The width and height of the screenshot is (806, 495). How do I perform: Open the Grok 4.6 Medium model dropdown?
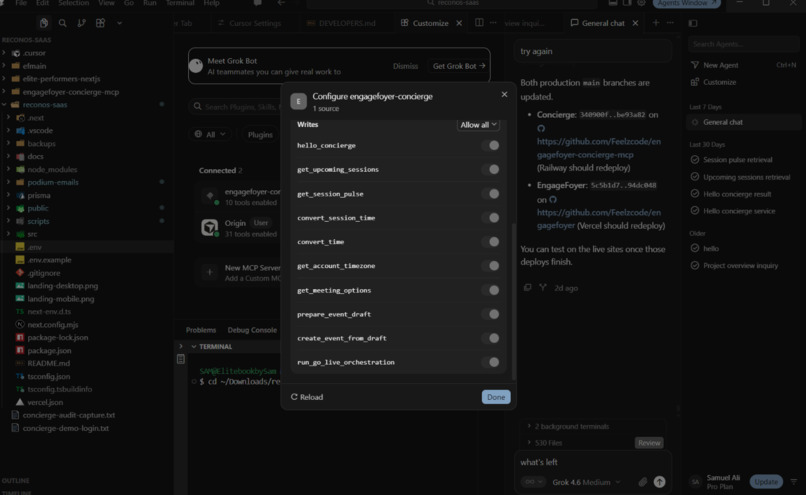[586, 482]
